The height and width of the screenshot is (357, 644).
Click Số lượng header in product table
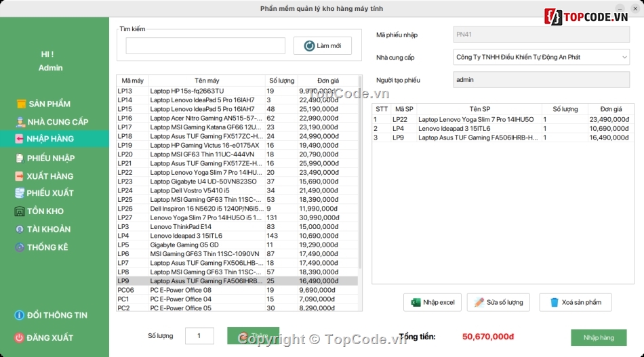point(282,81)
